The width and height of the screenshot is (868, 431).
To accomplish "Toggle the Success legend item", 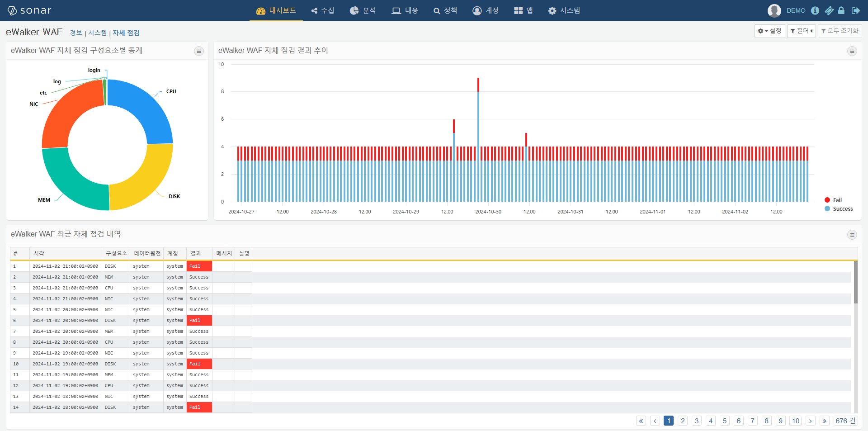I will tap(839, 208).
